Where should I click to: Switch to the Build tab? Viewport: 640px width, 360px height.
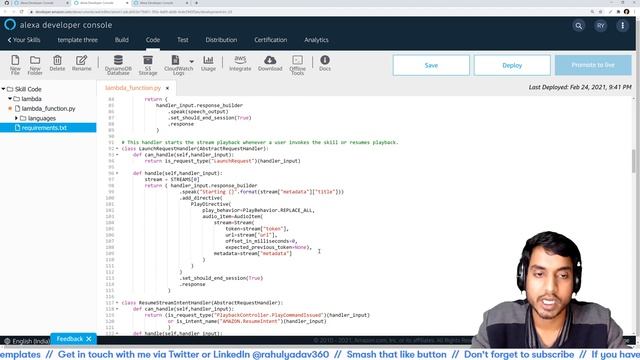coord(122,40)
